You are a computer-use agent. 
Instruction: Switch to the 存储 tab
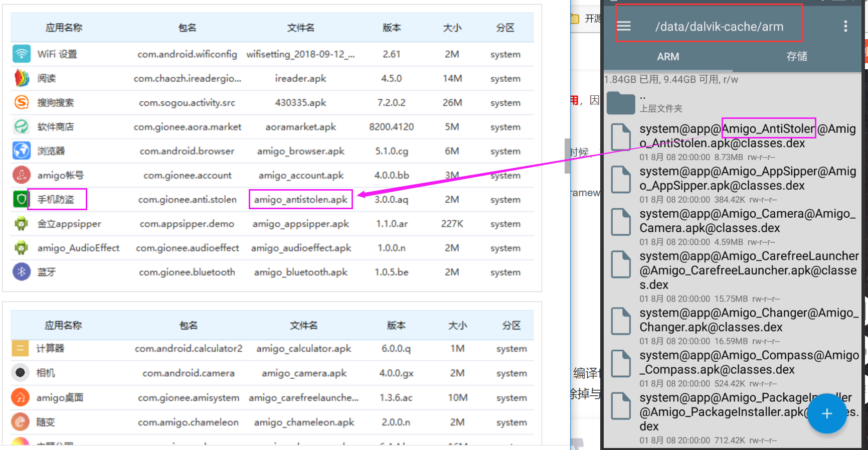pos(797,56)
